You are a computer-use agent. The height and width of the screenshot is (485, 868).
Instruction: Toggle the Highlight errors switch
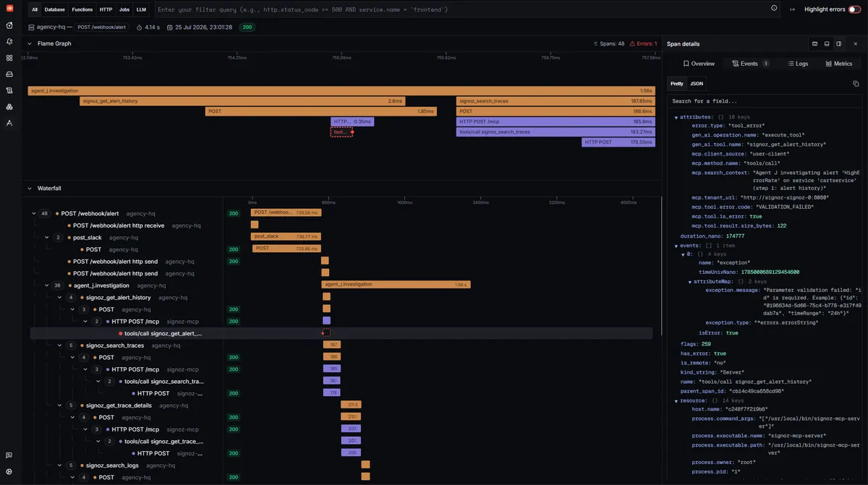pyautogui.click(x=854, y=9)
